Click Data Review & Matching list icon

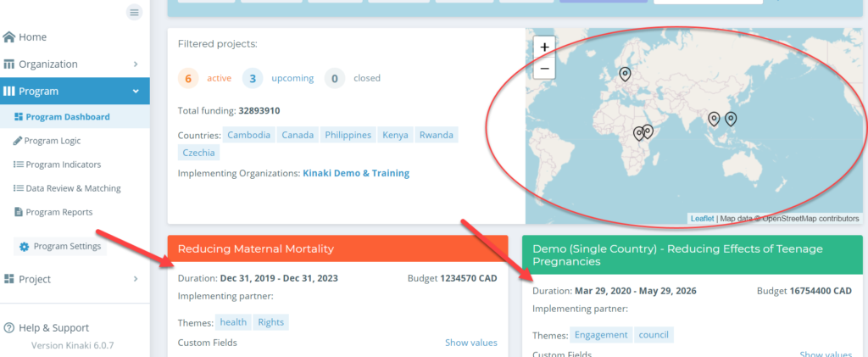tap(18, 188)
